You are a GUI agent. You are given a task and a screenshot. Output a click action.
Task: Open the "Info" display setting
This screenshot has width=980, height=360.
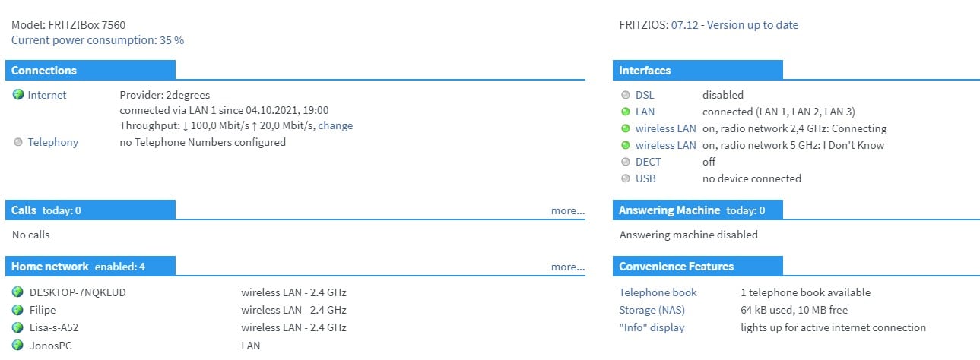click(x=652, y=327)
